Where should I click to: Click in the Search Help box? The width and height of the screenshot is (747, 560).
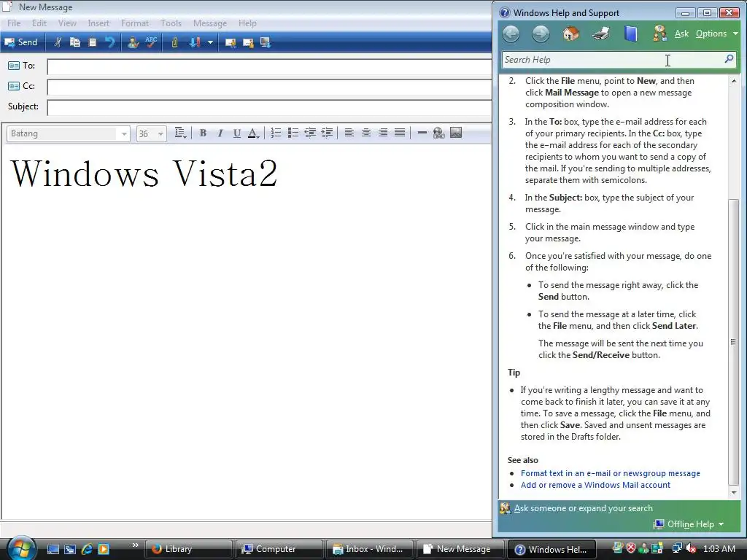(612, 60)
